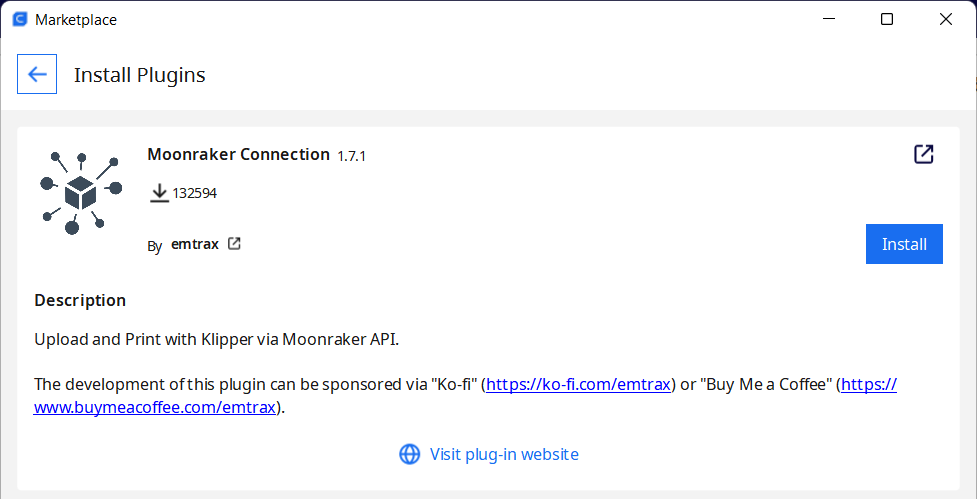Image resolution: width=977 pixels, height=499 pixels.
Task: Go back using the left arrow button
Action: click(37, 74)
